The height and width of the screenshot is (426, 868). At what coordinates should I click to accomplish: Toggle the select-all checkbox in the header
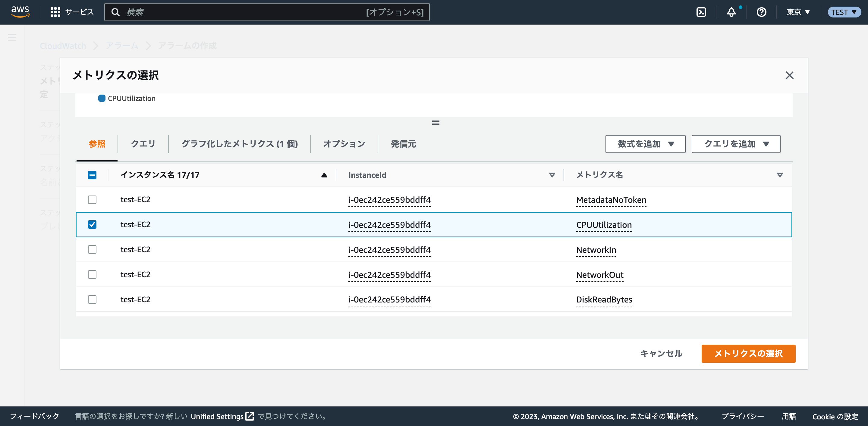pyautogui.click(x=92, y=175)
